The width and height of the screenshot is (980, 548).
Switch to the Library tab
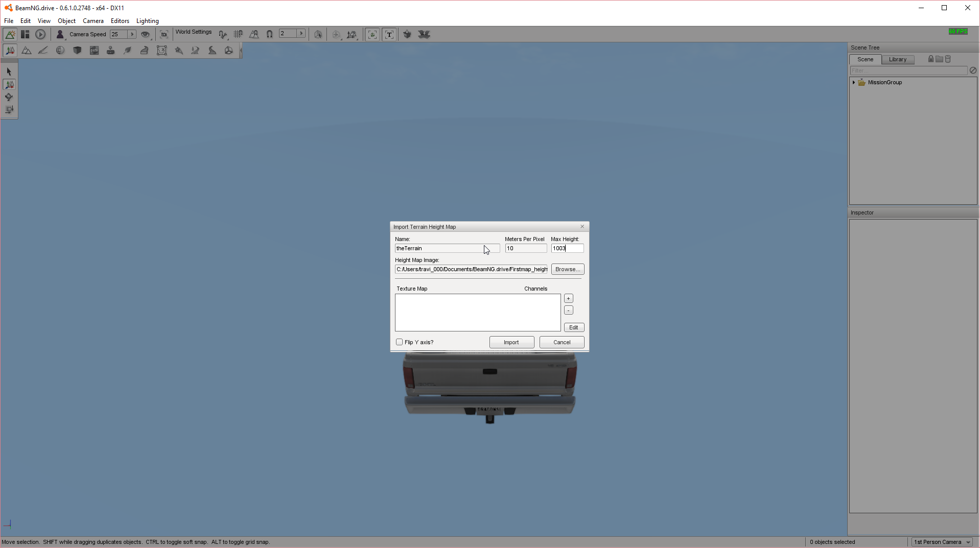(x=897, y=59)
